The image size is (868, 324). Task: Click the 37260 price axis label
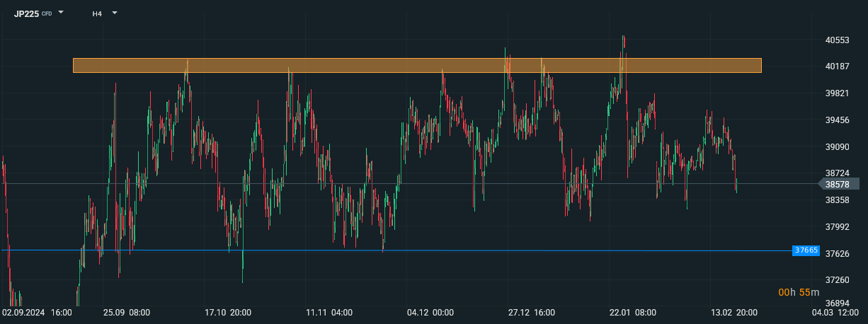838,280
